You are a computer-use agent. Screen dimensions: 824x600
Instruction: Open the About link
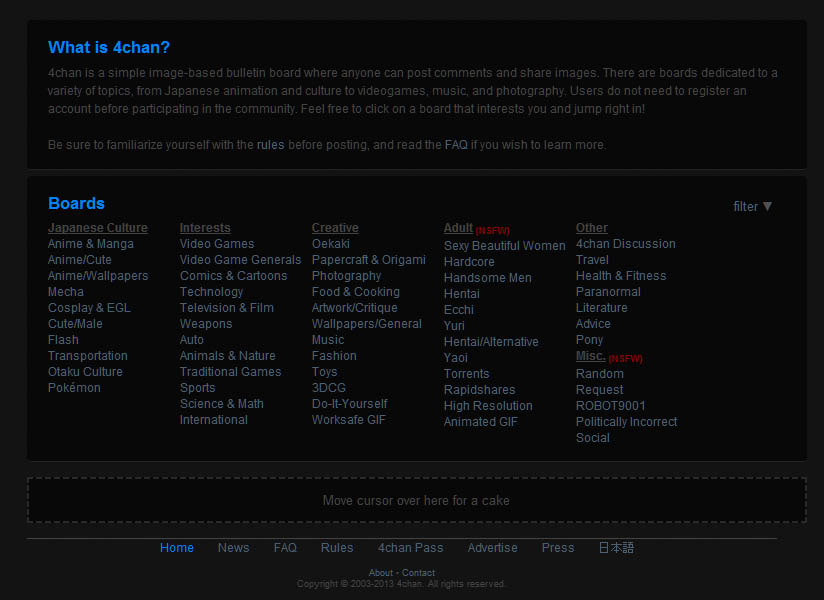coord(380,573)
